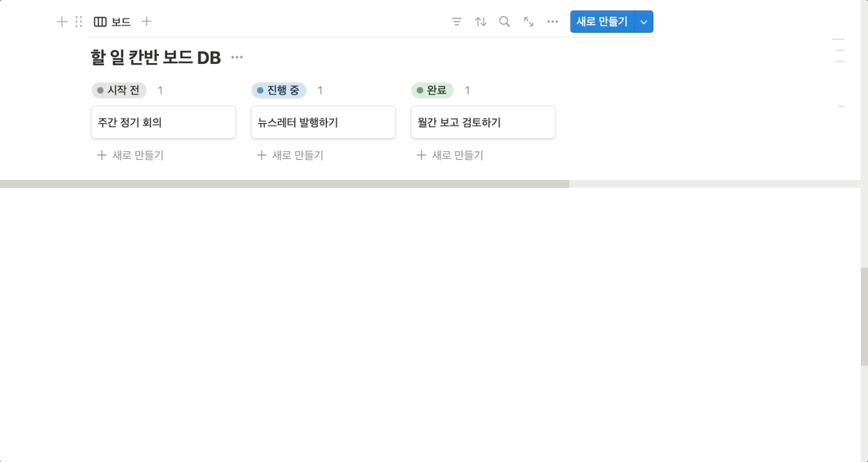Click the six-dot drag handle icon
The image size is (868, 462).
(x=78, y=22)
